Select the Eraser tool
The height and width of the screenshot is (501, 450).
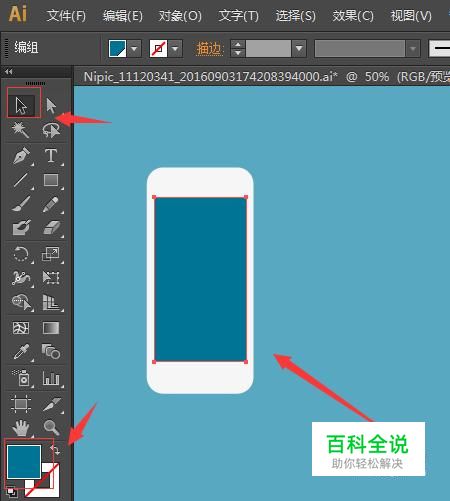coord(51,228)
